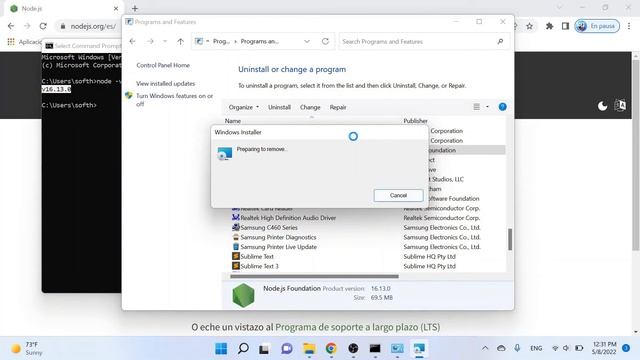Switch to Command Prompt from the taskbar
Screen dimensions: 640x360
(x=375, y=349)
